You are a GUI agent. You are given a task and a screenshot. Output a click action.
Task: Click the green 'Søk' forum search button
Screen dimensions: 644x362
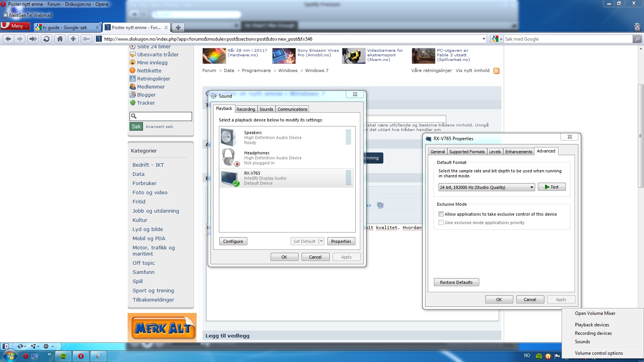tap(136, 126)
